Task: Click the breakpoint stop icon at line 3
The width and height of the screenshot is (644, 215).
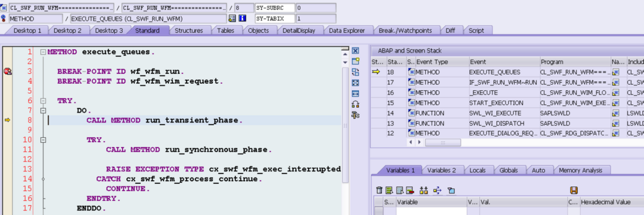Action: pos(8,71)
